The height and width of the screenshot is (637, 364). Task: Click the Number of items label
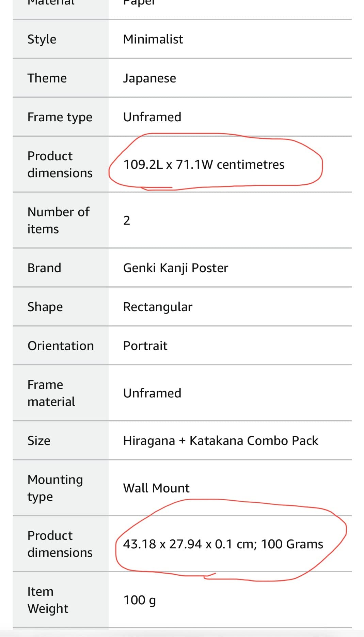[58, 220]
